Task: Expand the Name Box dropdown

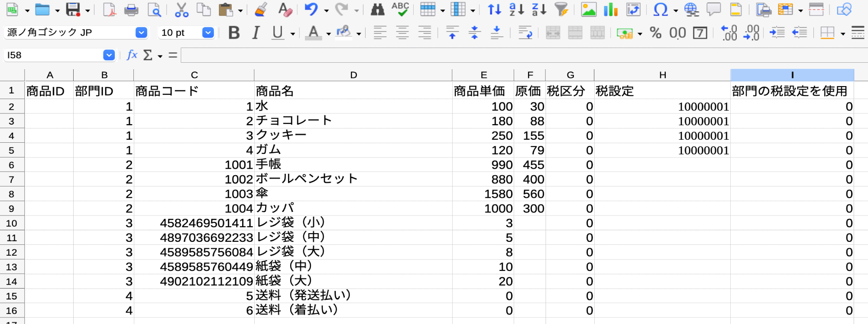Action: (109, 55)
